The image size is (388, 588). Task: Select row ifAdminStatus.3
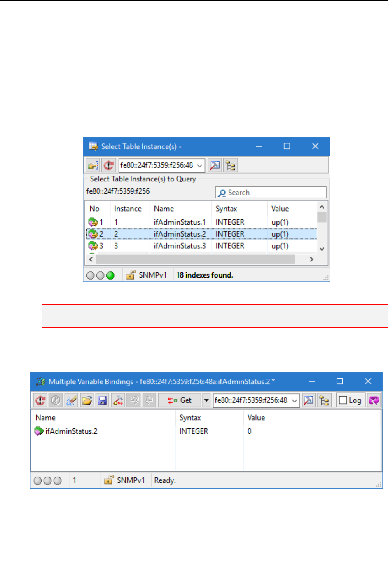click(201, 246)
